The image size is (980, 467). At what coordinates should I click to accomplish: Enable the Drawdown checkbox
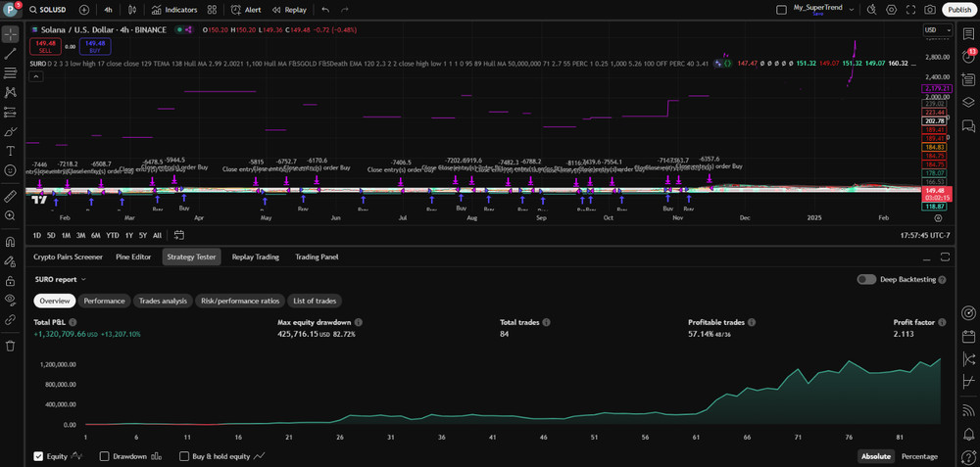pyautogui.click(x=105, y=456)
